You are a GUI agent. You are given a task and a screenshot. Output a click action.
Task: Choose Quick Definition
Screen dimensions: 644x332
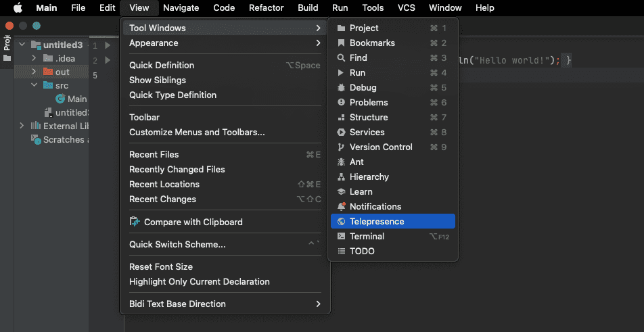point(225,66)
